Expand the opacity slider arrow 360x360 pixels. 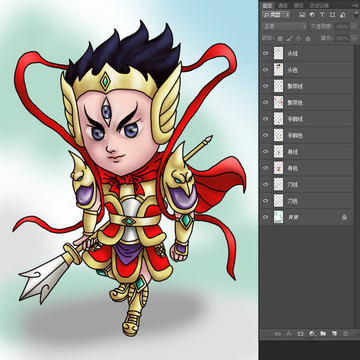point(354,27)
